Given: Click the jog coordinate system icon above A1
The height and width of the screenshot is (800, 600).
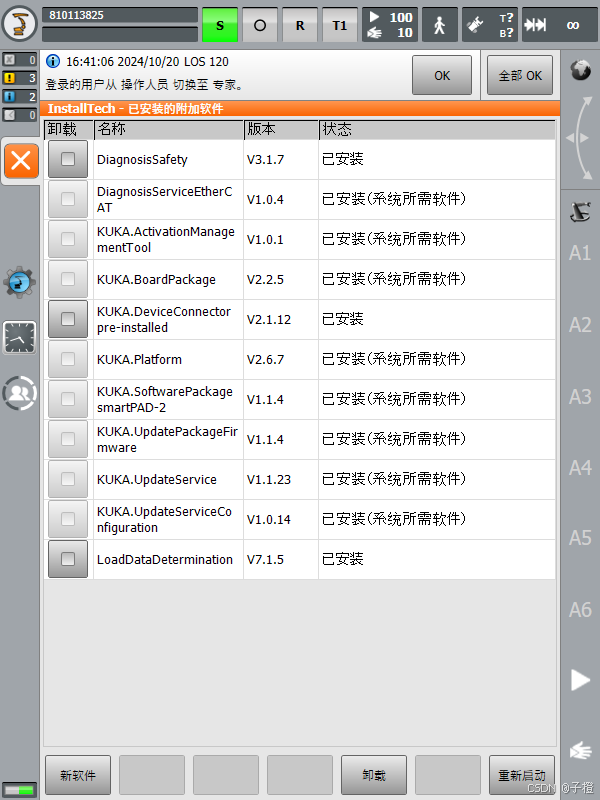Looking at the screenshot, I should pyautogui.click(x=580, y=212).
